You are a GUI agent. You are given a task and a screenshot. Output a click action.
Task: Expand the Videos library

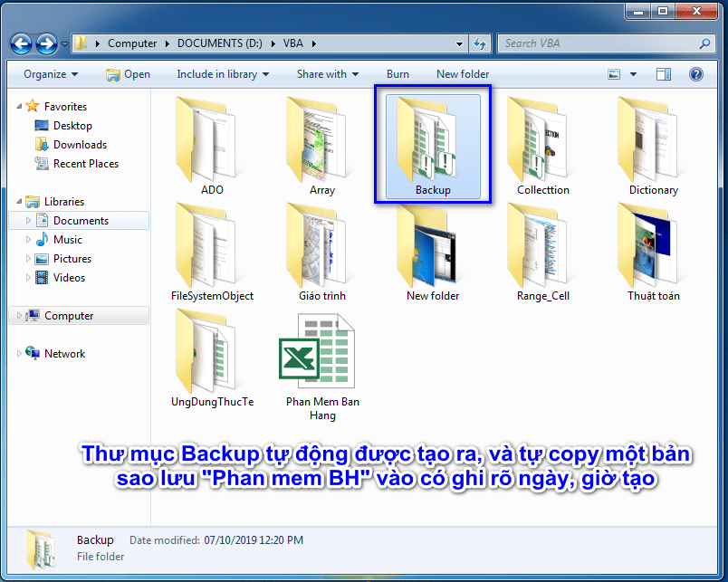[28, 278]
